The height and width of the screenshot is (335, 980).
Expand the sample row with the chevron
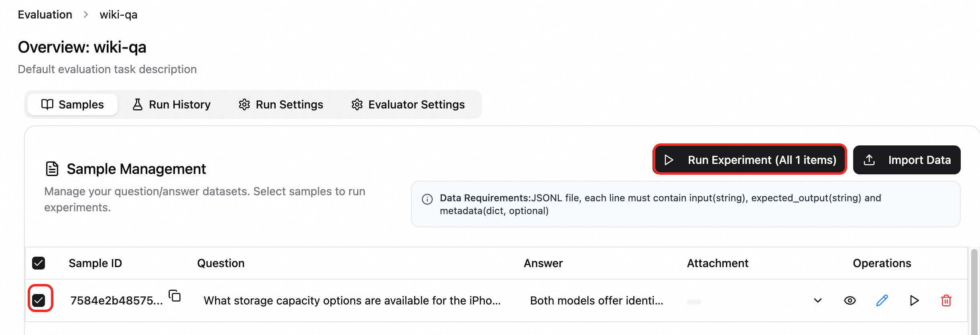click(x=817, y=300)
